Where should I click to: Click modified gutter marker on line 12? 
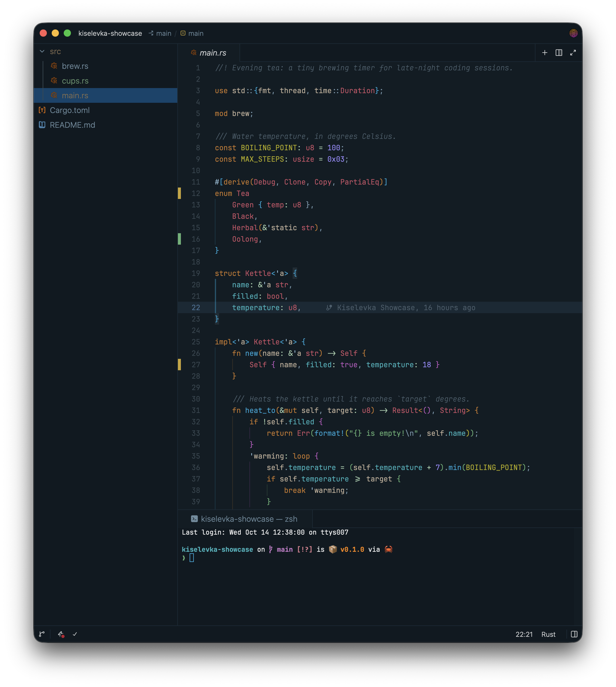coord(179,193)
